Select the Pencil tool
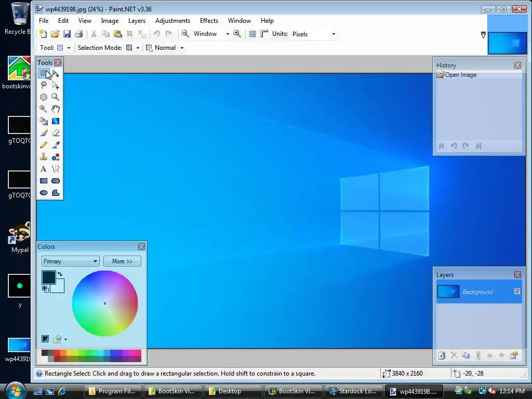This screenshot has height=399, width=532. point(44,145)
